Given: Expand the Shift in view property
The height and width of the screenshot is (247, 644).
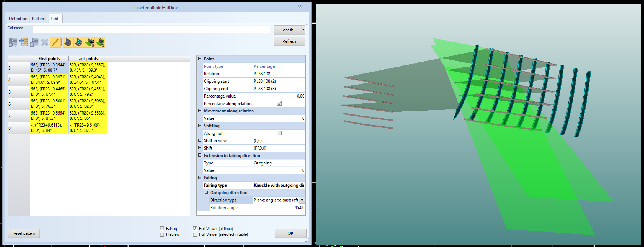Looking at the screenshot, I should pyautogui.click(x=200, y=140).
